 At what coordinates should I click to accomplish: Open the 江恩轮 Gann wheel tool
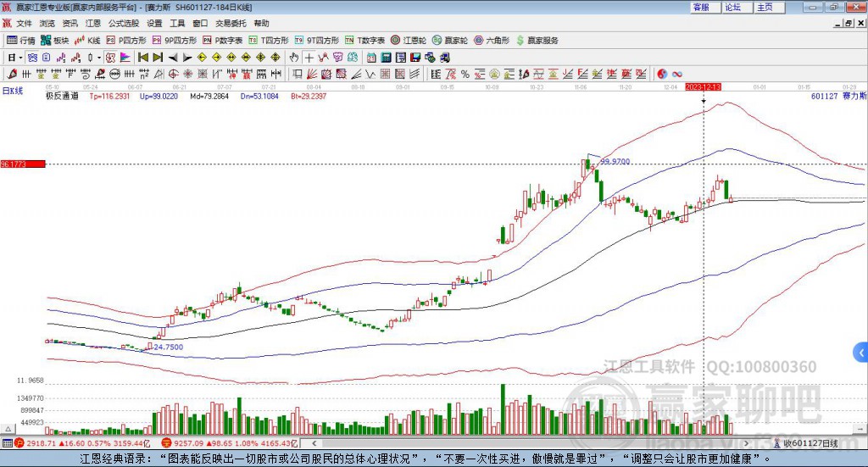(408, 41)
